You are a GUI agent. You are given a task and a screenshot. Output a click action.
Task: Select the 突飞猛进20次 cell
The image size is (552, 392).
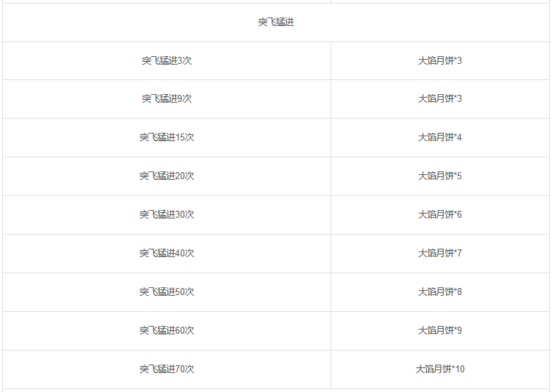coord(167,176)
